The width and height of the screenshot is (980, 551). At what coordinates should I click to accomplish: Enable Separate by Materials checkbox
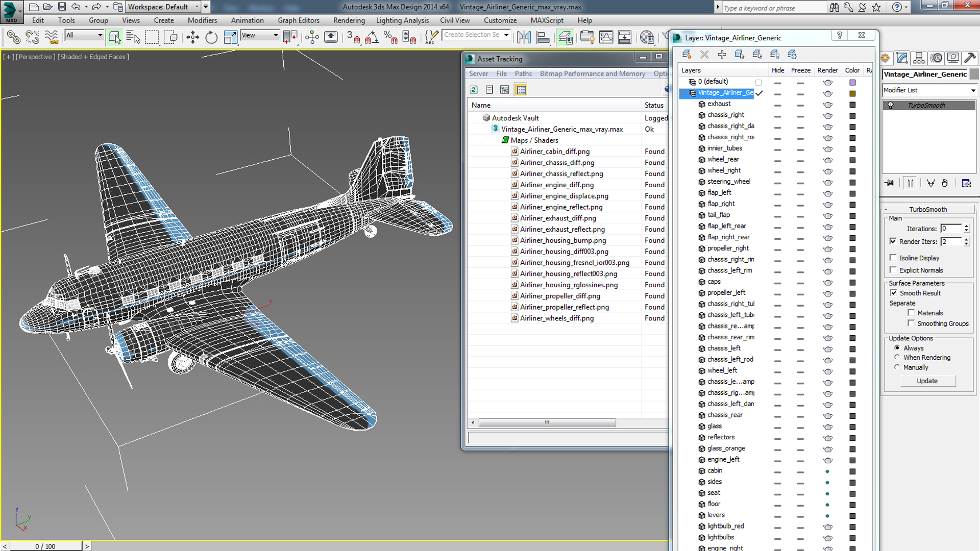tap(911, 313)
